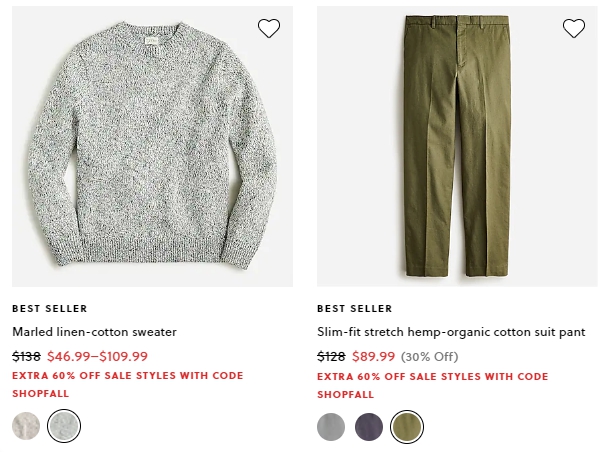Screen dimensions: 601x452
Task: Click SHOPFALL promo text under the suit pant
Action: (345, 394)
